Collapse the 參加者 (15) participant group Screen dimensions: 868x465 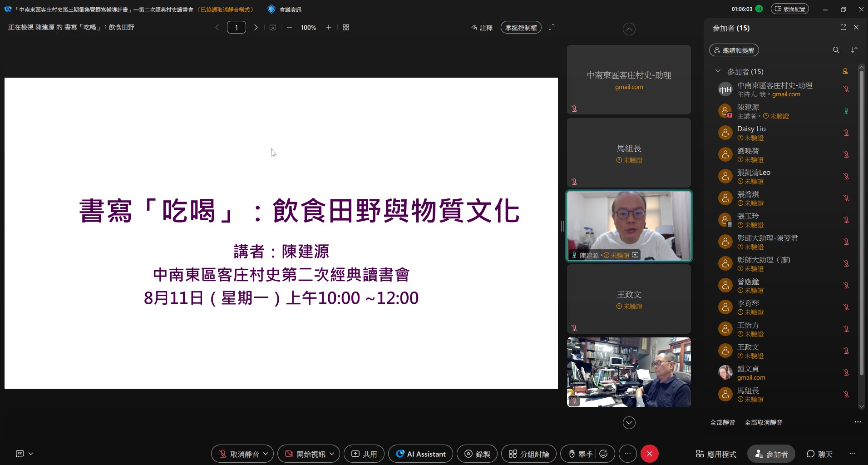(717, 71)
